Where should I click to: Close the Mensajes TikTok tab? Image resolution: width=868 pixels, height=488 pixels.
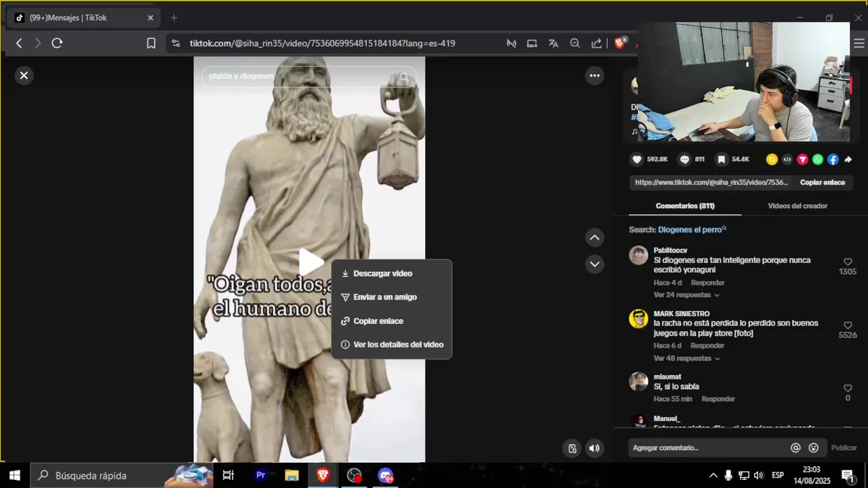(151, 18)
